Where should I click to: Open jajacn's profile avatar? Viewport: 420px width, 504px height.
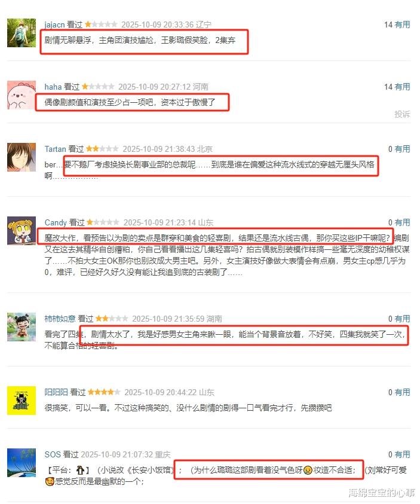[22, 33]
